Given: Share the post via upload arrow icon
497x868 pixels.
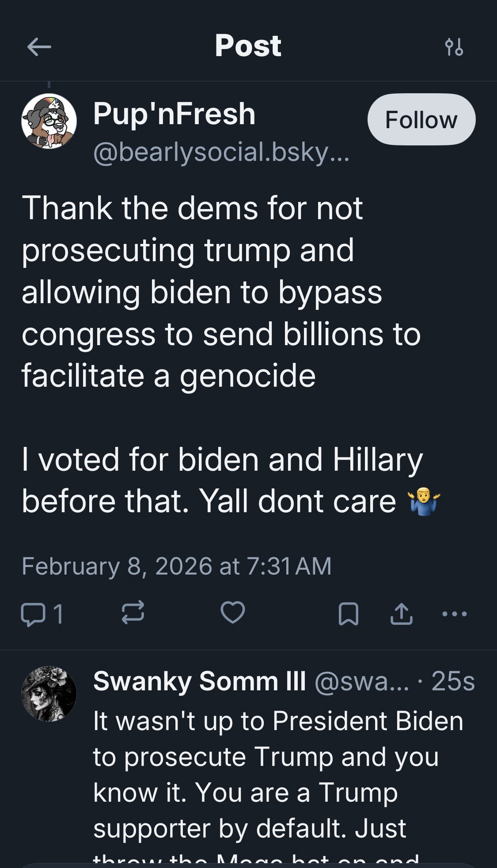Looking at the screenshot, I should 401,614.
